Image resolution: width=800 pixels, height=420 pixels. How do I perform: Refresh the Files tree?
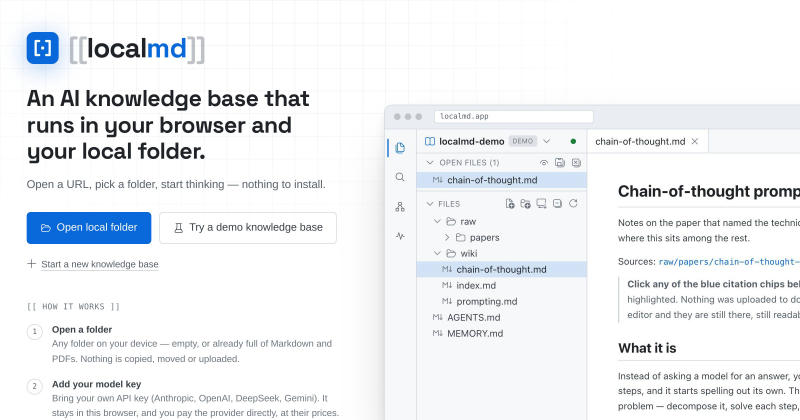(x=573, y=204)
